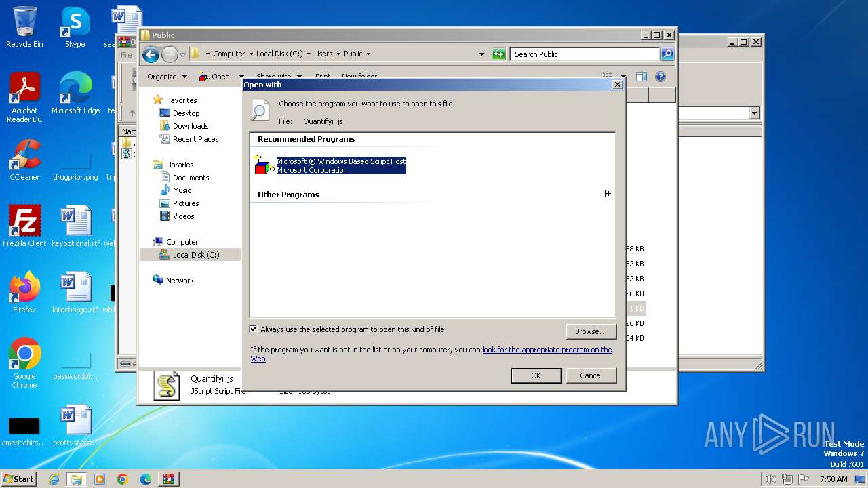Select Computer in navigation pane
Screen dimensions: 868x488
(x=182, y=242)
